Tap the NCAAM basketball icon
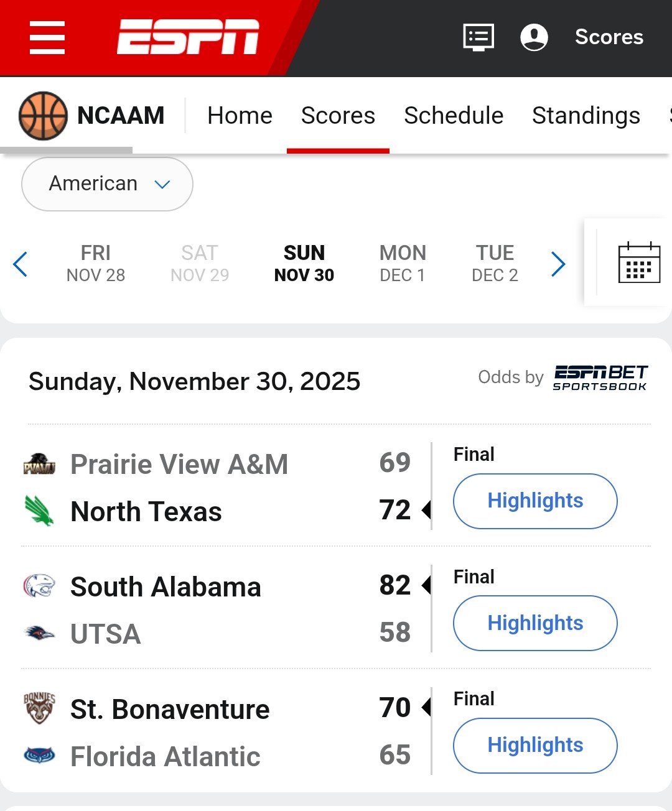This screenshot has width=672, height=811. click(x=43, y=116)
